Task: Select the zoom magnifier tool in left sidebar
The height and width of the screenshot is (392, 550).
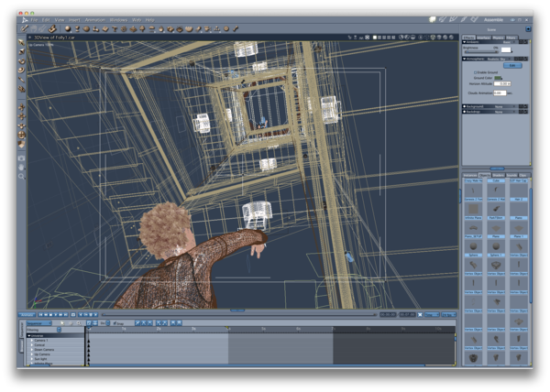Action: click(x=21, y=177)
